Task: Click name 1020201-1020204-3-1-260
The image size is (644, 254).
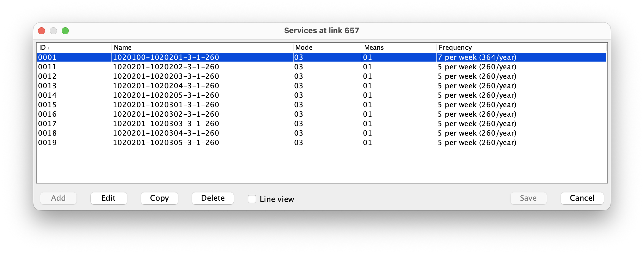Action: point(166,86)
